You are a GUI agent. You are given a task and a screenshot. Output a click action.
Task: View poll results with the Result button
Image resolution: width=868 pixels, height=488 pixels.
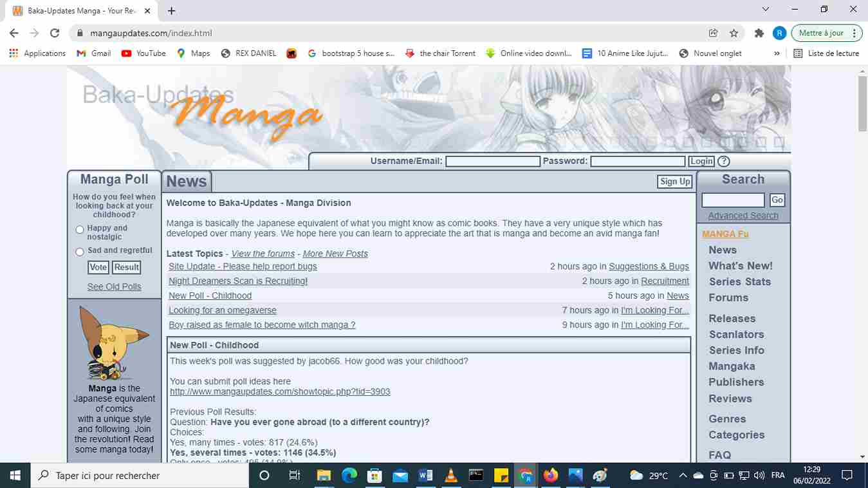click(127, 267)
